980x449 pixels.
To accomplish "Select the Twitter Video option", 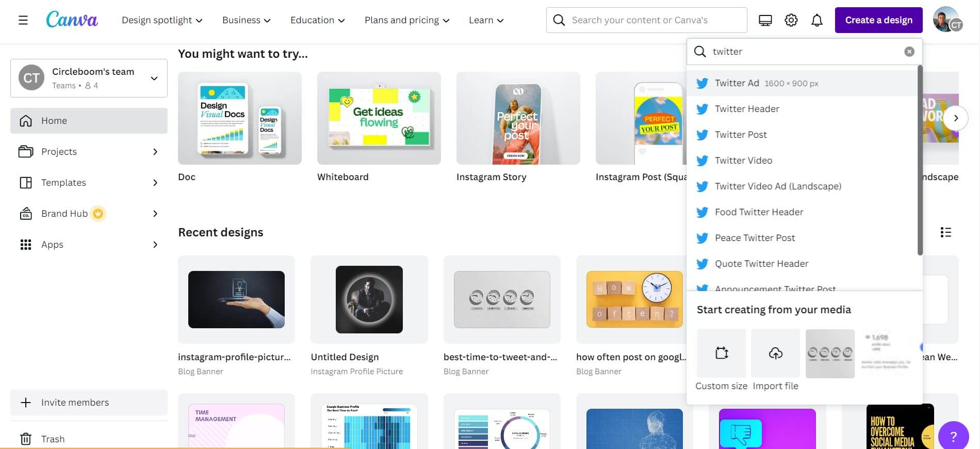I will (802, 161).
